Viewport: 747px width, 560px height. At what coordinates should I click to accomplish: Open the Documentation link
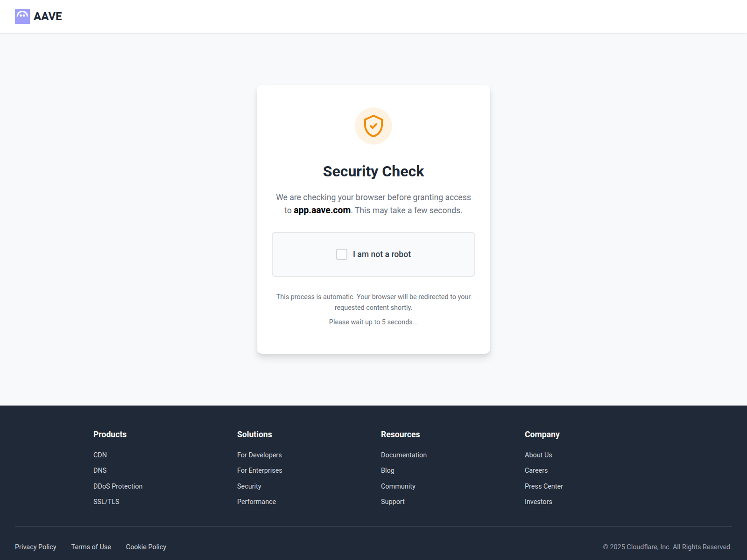[404, 455]
